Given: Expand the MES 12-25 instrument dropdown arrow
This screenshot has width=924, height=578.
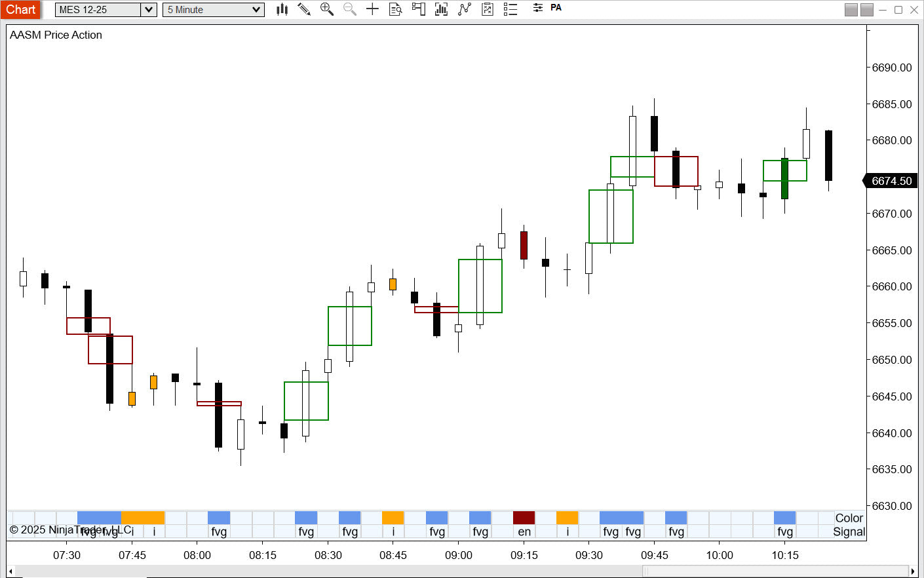Looking at the screenshot, I should (149, 10).
